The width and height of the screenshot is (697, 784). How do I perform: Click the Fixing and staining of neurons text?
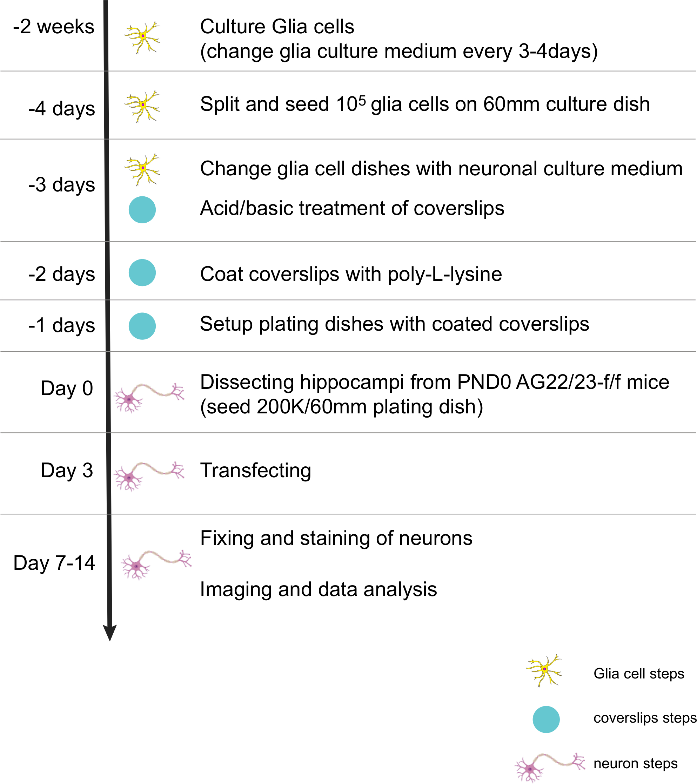pyautogui.click(x=336, y=538)
